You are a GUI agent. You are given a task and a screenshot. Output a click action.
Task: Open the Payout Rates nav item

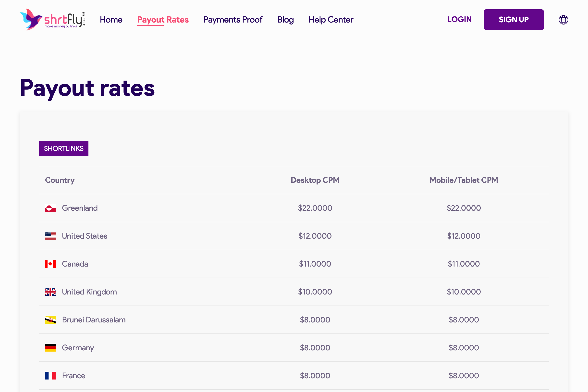click(x=163, y=20)
